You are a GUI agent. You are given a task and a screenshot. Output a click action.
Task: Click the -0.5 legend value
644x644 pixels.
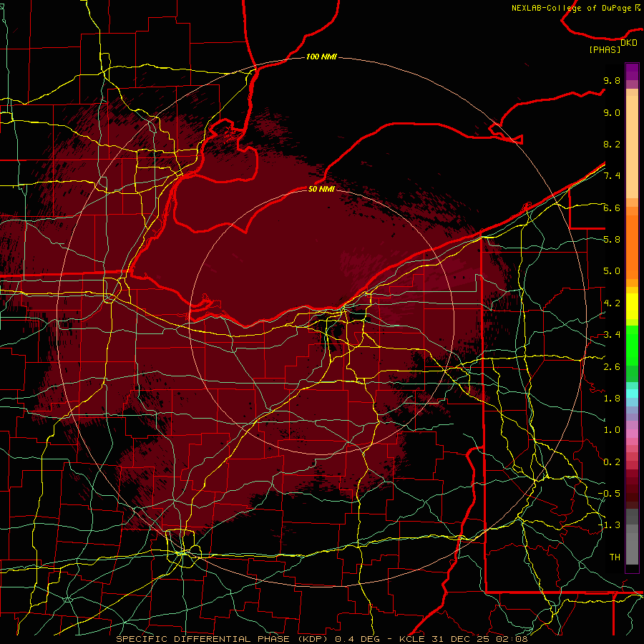tap(609, 494)
